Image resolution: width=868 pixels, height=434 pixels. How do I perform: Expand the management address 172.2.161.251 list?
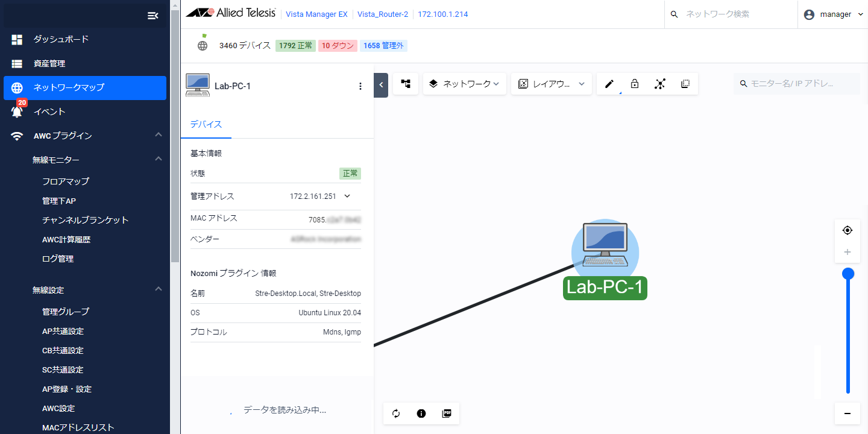click(x=347, y=196)
